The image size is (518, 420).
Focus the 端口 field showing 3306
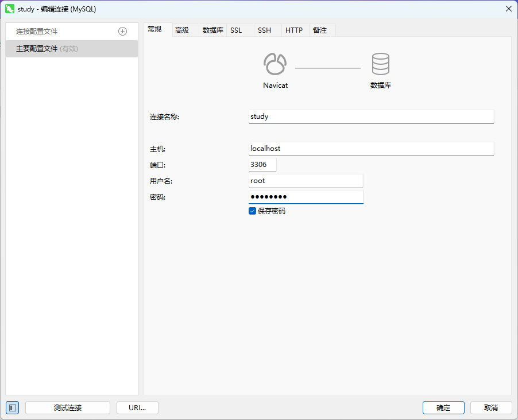click(x=262, y=165)
